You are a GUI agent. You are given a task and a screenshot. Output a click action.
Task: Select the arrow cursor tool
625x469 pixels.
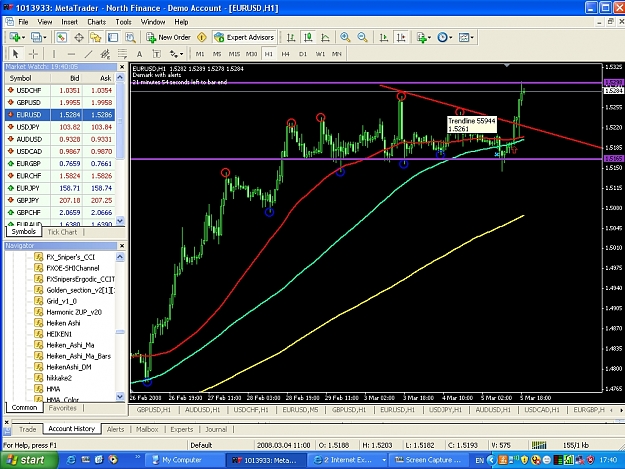point(16,54)
